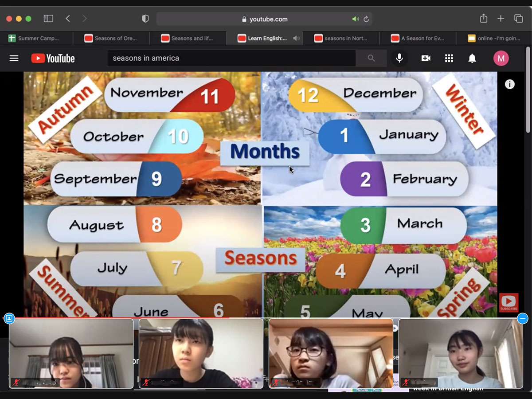Open the Safari Share menu
Image resolution: width=532 pixels, height=399 pixels.
click(x=484, y=19)
